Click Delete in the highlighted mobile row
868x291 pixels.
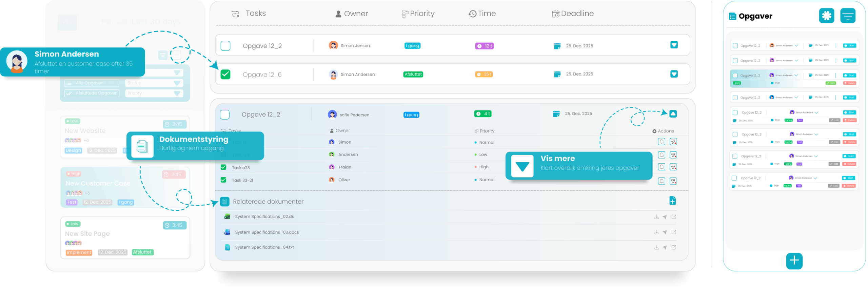pos(850,83)
